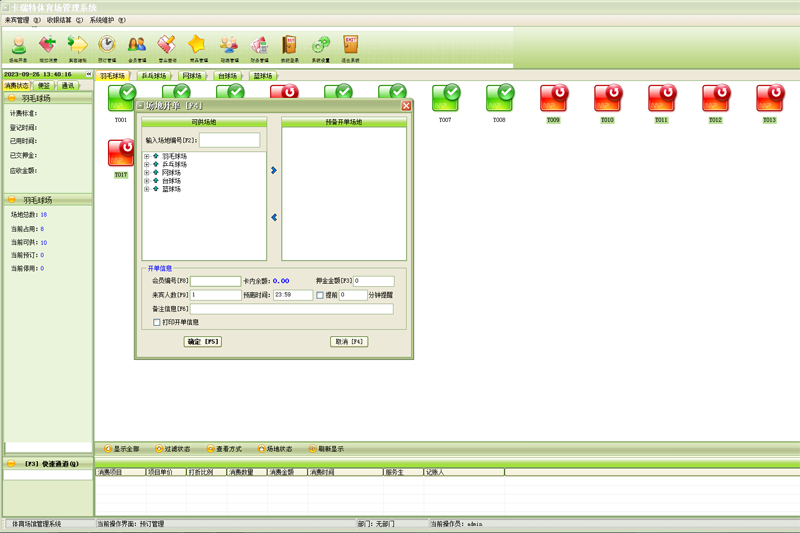The width and height of the screenshot is (800, 533).
Task: Click the 取消 [F4] button
Action: [349, 342]
